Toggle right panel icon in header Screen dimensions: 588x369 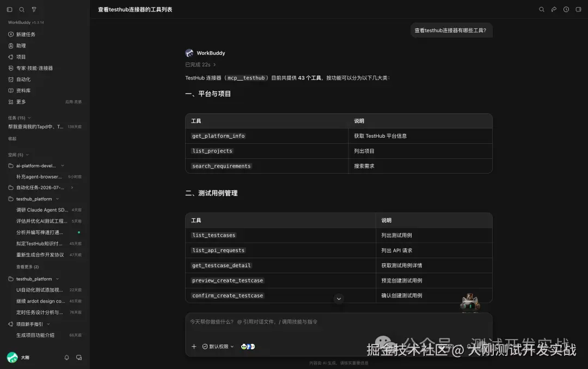(578, 9)
